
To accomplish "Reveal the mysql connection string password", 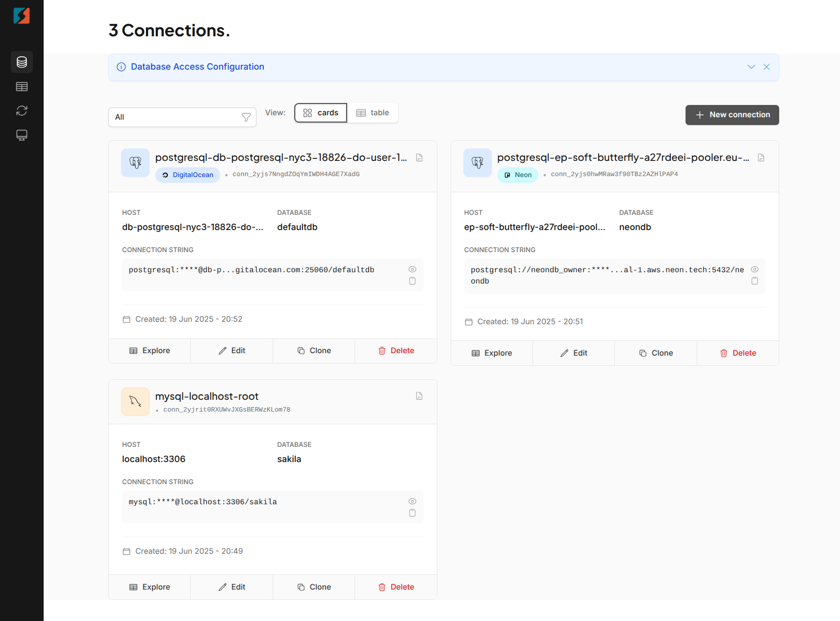I will pyautogui.click(x=412, y=501).
